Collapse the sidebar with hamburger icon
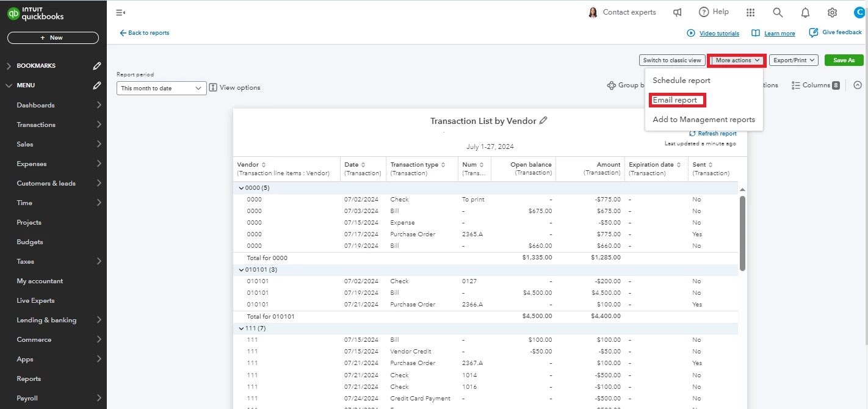Screen dimensions: 868x409 [x=121, y=12]
